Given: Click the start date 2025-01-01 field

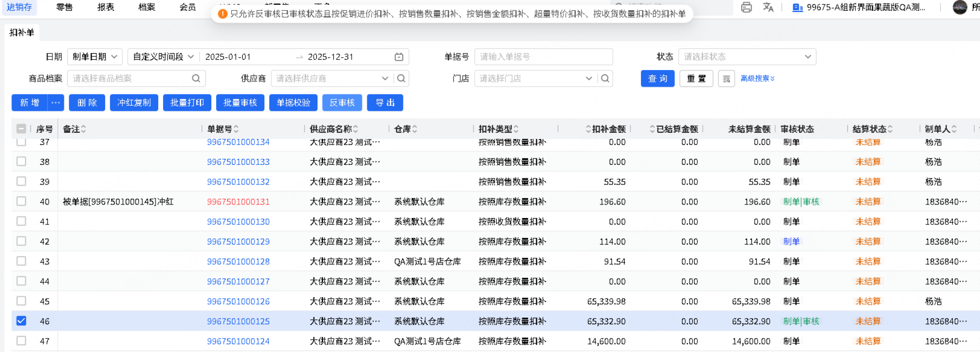Looking at the screenshot, I should pyautogui.click(x=246, y=57).
